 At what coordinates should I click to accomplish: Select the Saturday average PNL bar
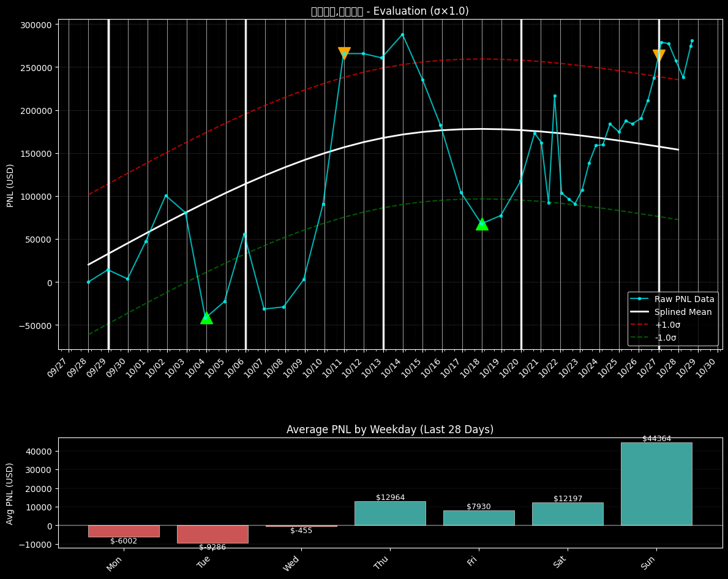568,514
